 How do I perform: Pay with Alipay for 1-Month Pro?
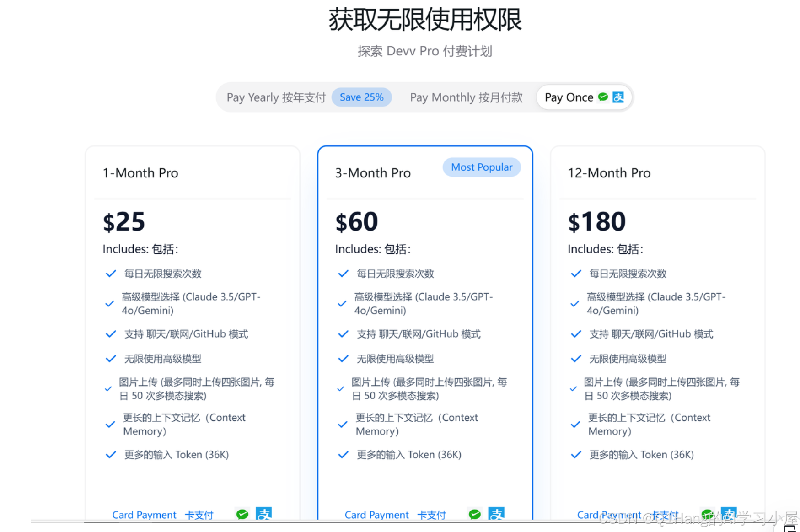pyautogui.click(x=264, y=514)
